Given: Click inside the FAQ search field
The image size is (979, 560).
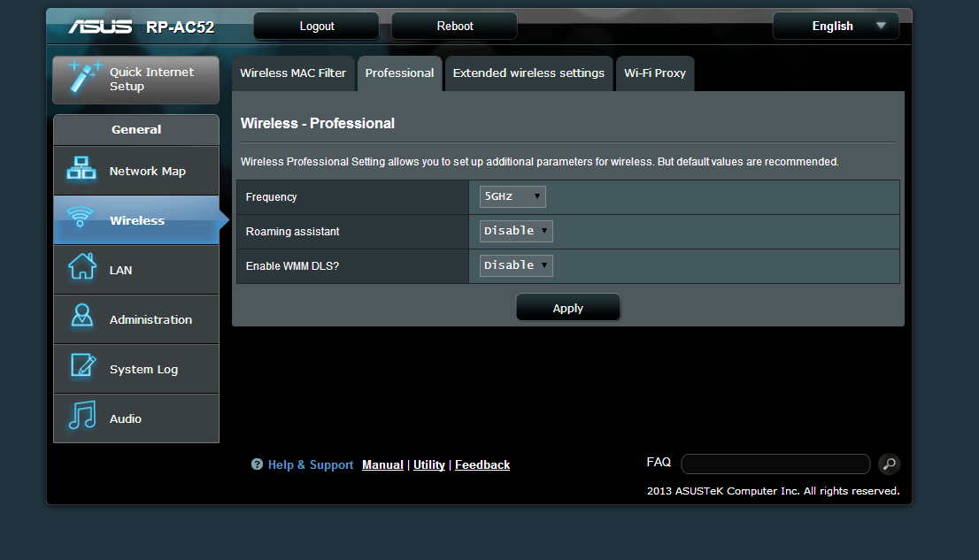Looking at the screenshot, I should pos(775,464).
